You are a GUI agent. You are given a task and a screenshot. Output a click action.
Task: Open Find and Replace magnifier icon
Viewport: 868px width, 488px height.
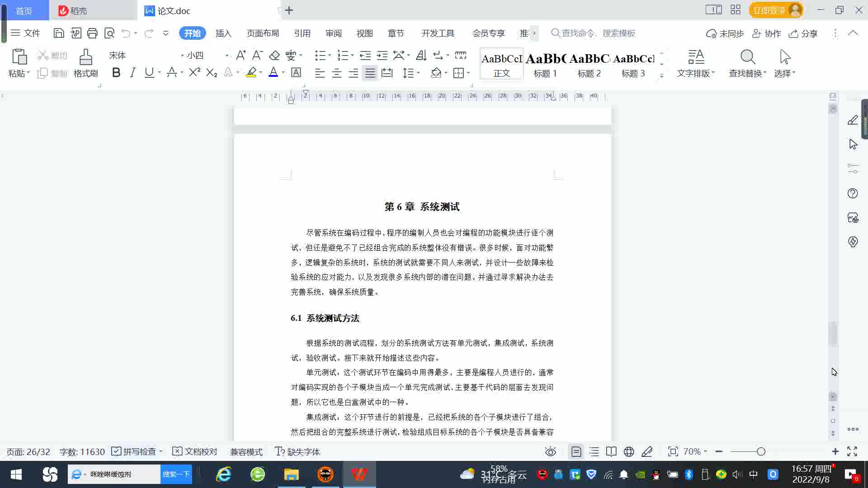pos(748,57)
